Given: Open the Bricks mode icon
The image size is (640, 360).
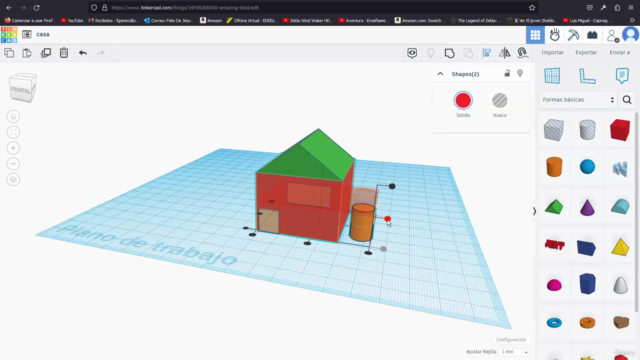Looking at the screenshot, I should pyautogui.click(x=592, y=35).
